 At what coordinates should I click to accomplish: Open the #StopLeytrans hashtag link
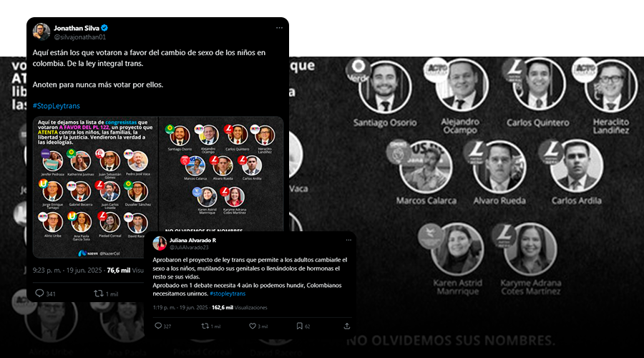57,106
